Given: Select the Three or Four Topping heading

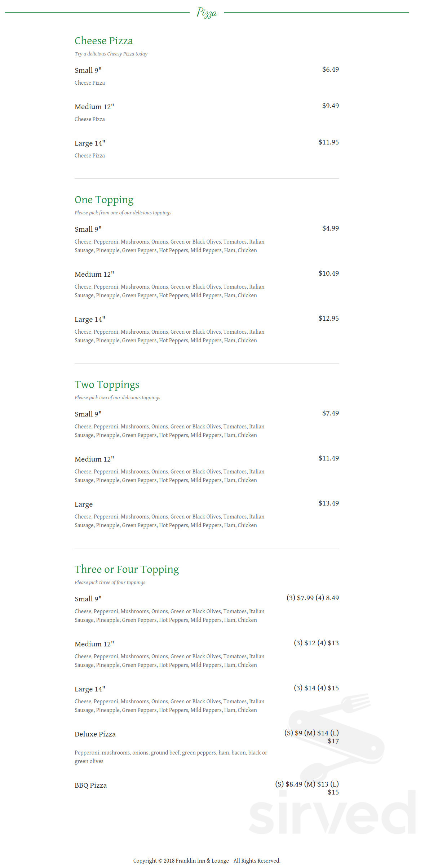Looking at the screenshot, I should (x=127, y=569).
